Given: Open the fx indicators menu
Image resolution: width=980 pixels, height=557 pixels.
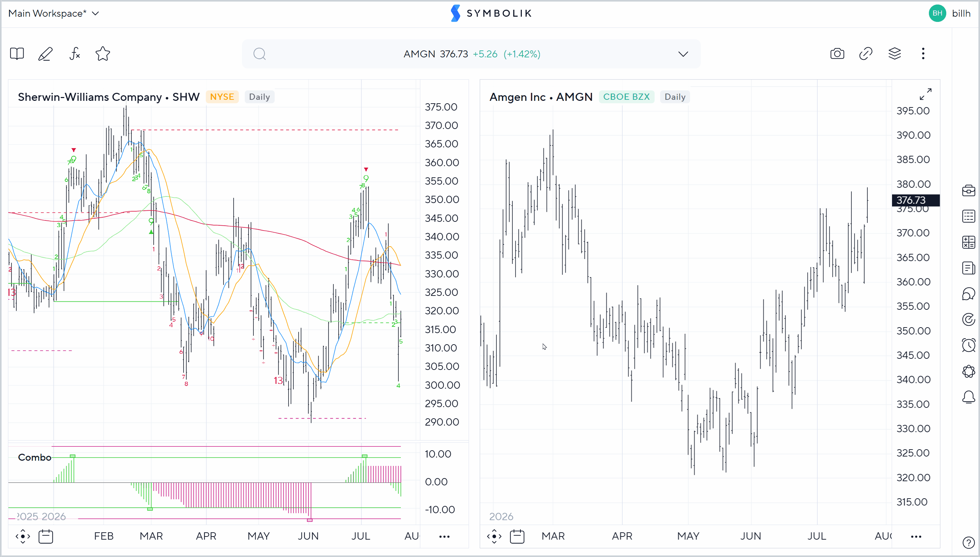Looking at the screenshot, I should click(x=75, y=54).
